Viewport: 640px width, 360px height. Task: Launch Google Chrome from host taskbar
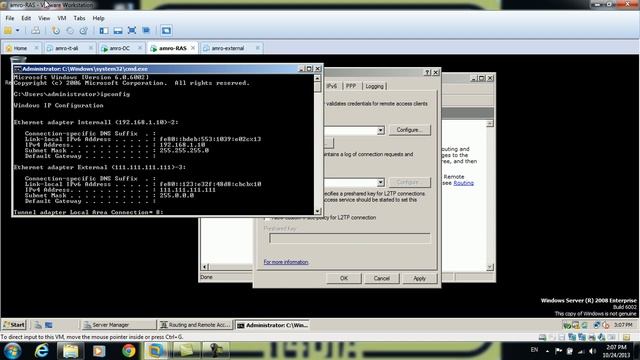tap(129, 351)
